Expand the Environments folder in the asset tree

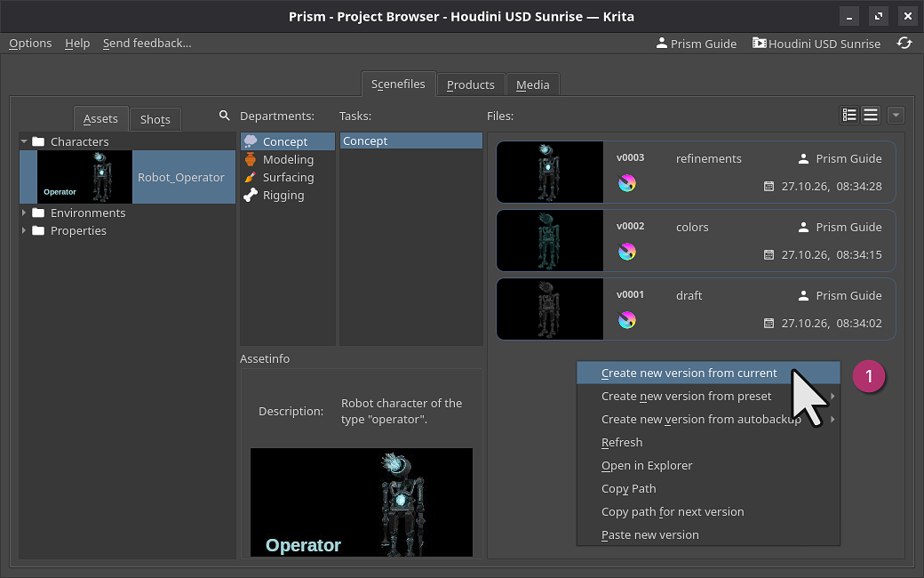[24, 213]
